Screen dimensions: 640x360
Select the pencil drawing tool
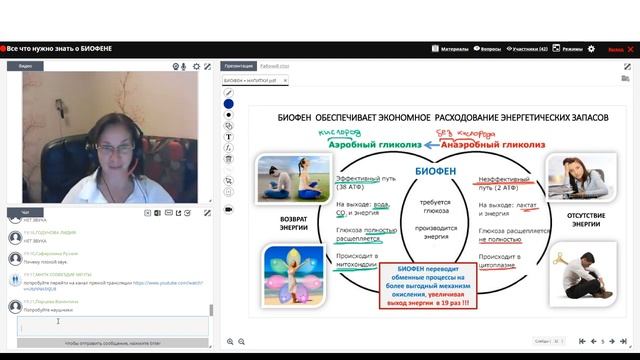tap(229, 93)
